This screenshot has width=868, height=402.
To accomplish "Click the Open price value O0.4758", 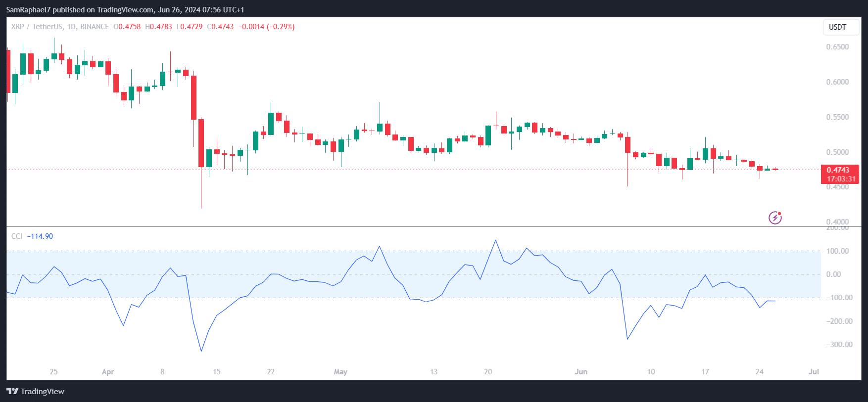I will [127, 27].
